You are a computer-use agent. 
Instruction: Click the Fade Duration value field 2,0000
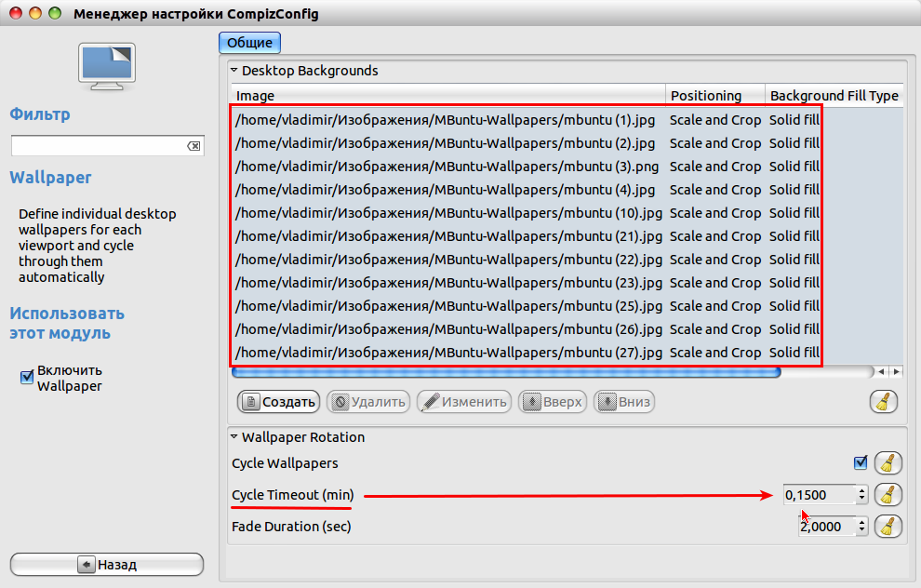coord(827,527)
